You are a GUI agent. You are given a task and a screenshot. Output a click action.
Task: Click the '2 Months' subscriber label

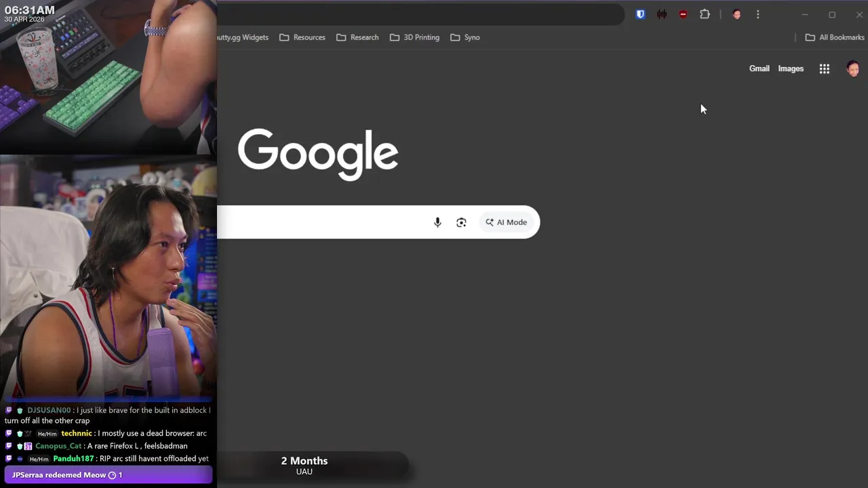pos(304,461)
